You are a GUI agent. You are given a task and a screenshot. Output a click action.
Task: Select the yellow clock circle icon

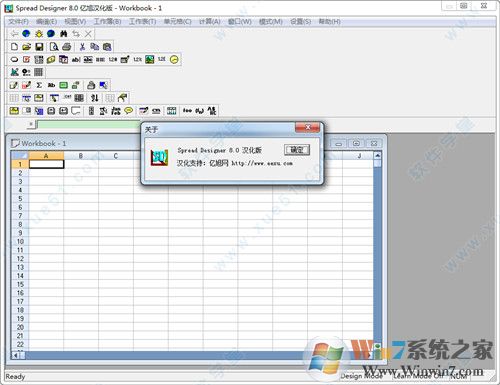(174, 60)
